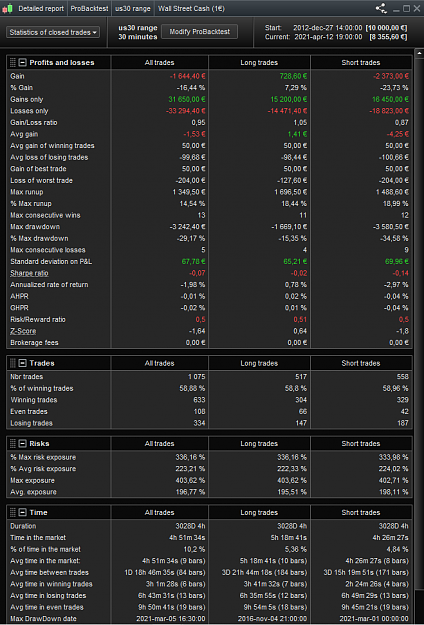The width and height of the screenshot is (424, 625).
Task: Click All trades header in Profits and losses
Action: pos(159,63)
